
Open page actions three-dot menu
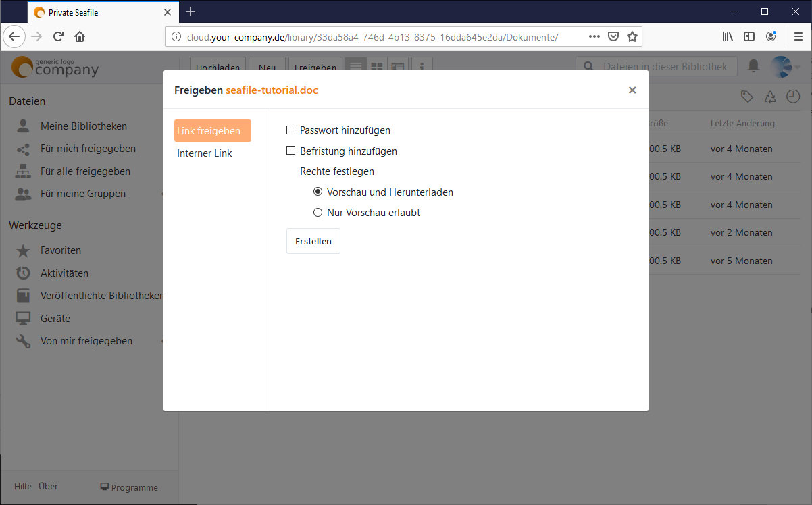click(x=594, y=36)
